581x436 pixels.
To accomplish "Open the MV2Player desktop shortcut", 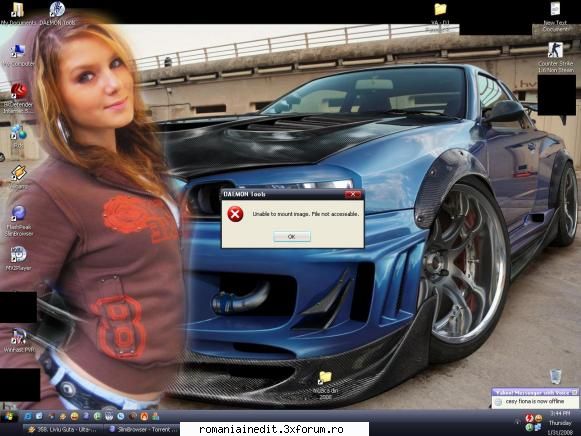I will [19, 259].
